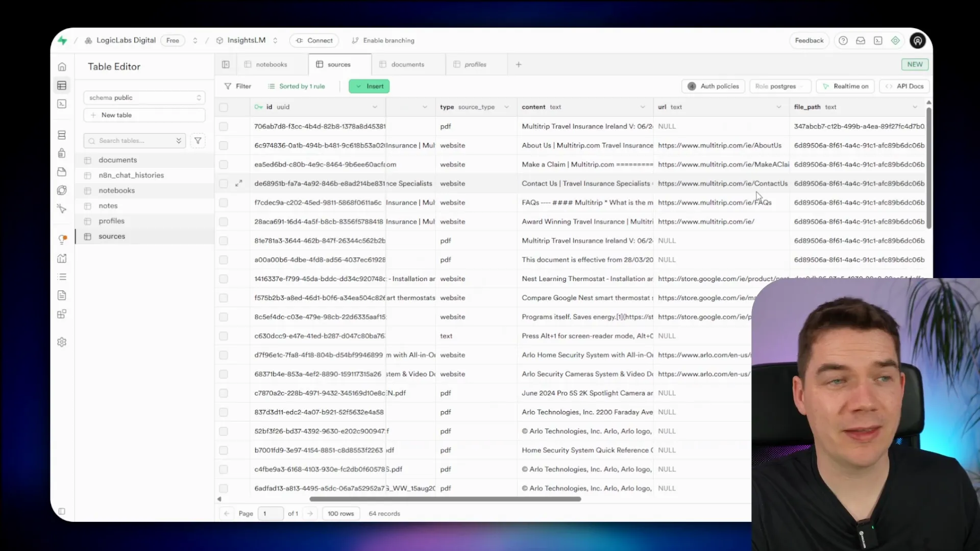Click Sorted by 1 rule button
Screen dimensions: 980x551
[297, 86]
